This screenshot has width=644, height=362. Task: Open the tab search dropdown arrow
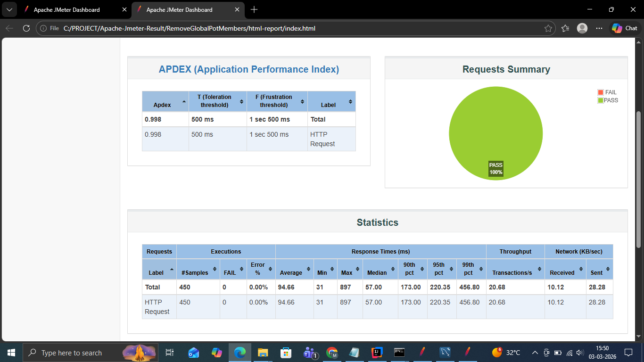point(9,9)
